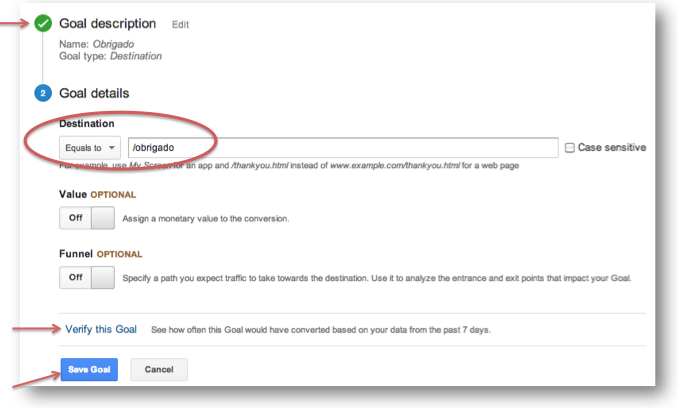Click the "Value OPTIONAL" section label

tap(98, 194)
